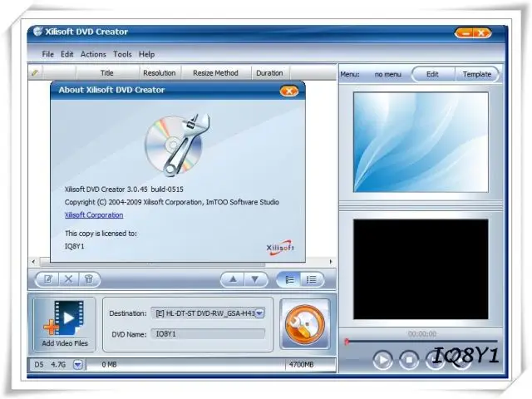Click Add Video Files
The height and width of the screenshot is (399, 532).
click(65, 324)
